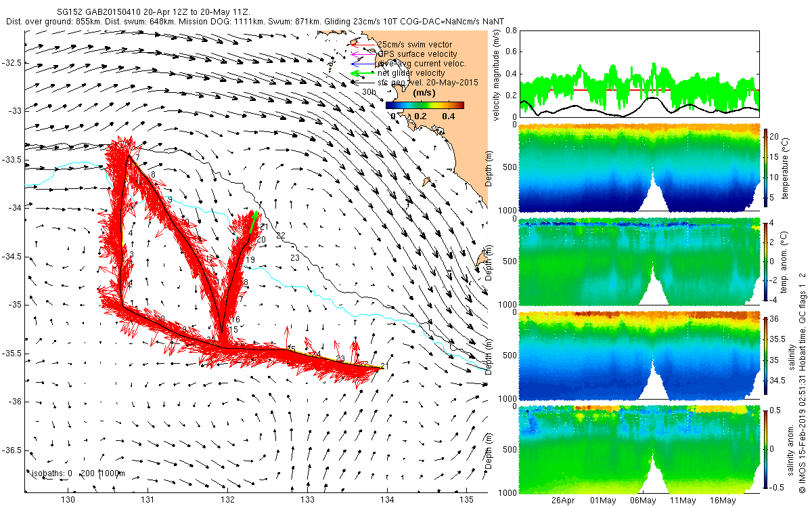Click the blue dive-avg current legend arrow
This screenshot has width=812, height=508.
[x=363, y=63]
